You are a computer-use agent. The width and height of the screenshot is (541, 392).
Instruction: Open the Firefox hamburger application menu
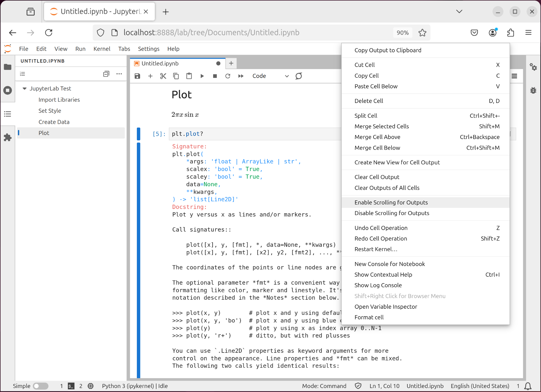(528, 33)
